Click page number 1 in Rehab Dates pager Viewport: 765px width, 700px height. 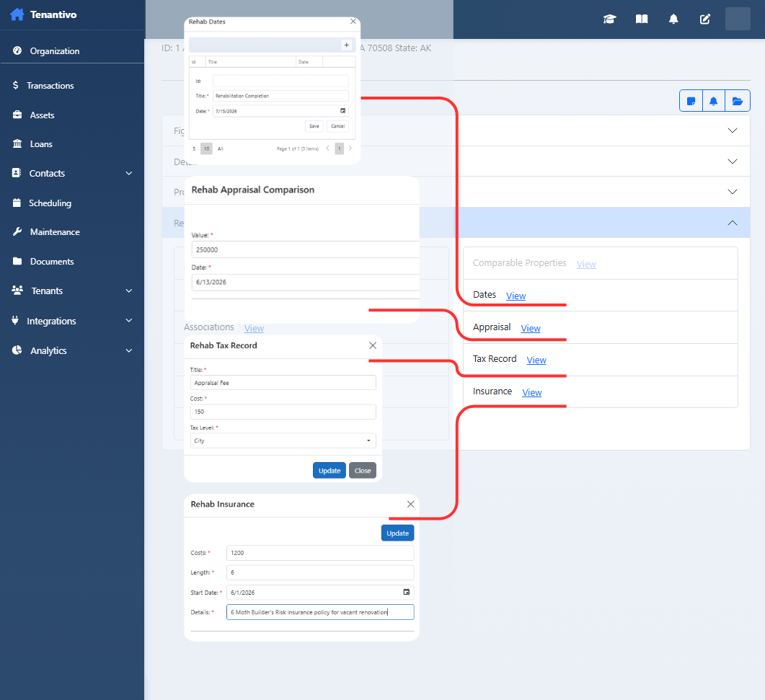point(339,149)
